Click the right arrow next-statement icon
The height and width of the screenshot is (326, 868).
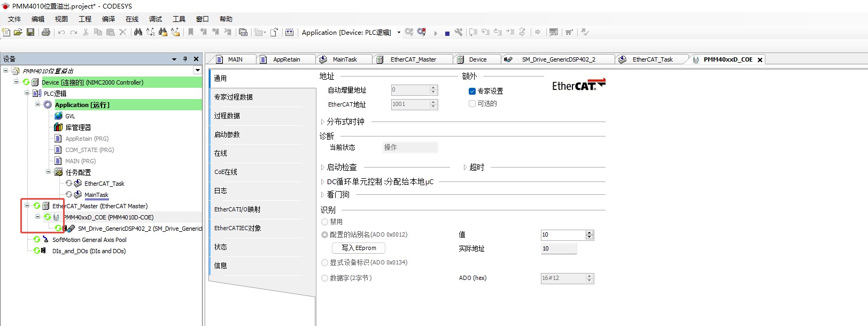point(538,32)
